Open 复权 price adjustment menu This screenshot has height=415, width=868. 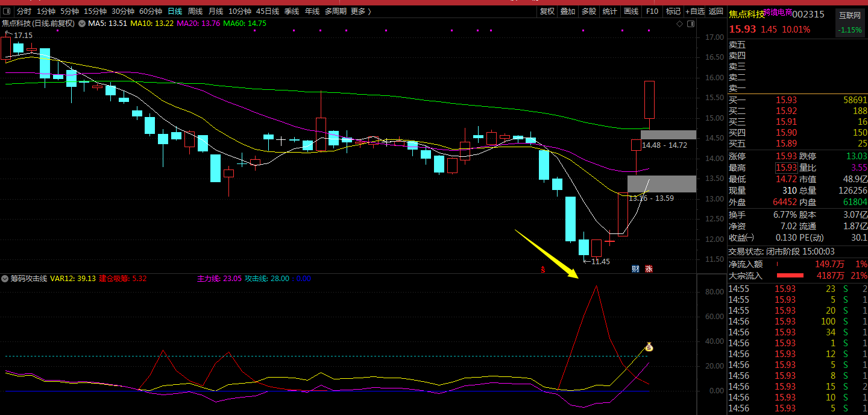pyautogui.click(x=547, y=11)
